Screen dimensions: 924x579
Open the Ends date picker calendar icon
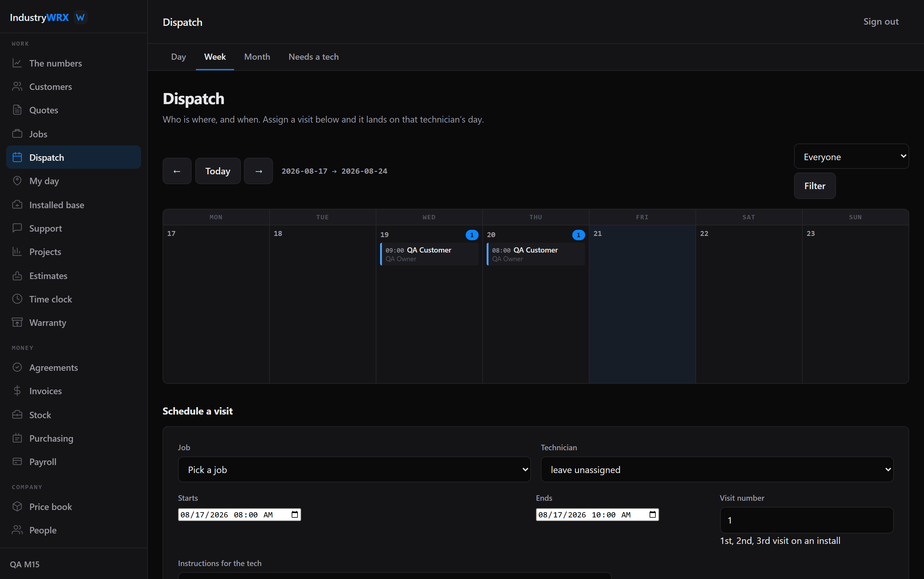(x=653, y=515)
